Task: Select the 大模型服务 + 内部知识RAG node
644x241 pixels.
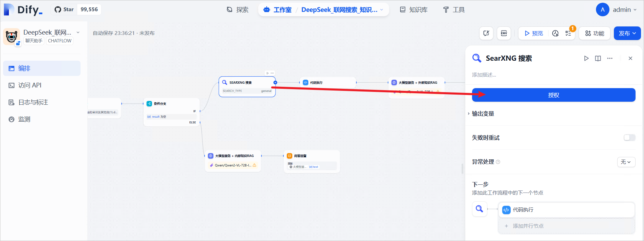Action: (233, 161)
